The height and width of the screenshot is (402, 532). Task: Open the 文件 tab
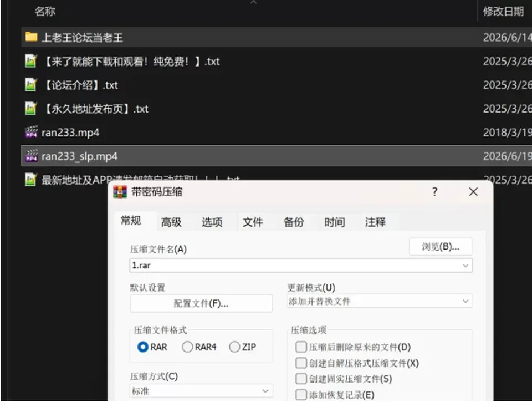pyautogui.click(x=253, y=222)
